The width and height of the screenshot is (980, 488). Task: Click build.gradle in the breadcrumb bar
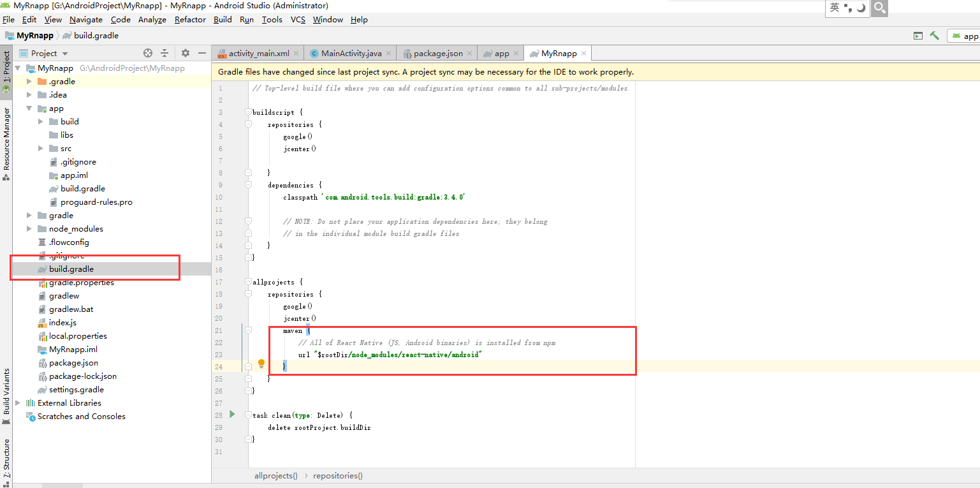[x=91, y=36]
